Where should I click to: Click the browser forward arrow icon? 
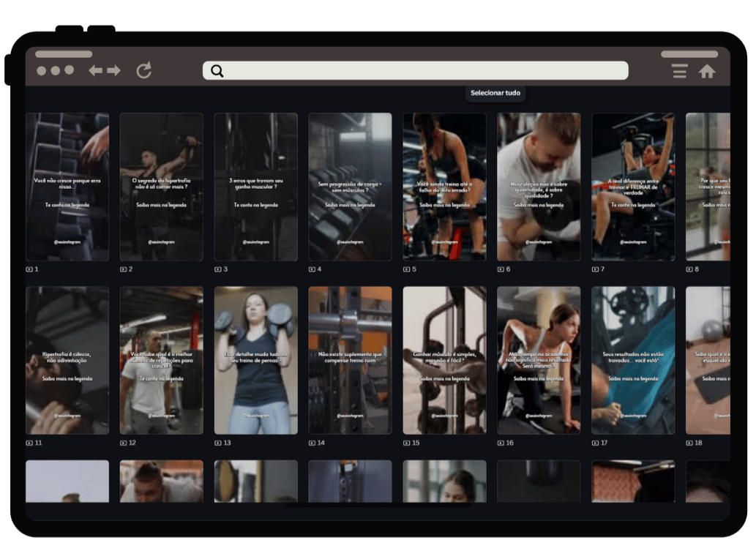click(x=113, y=71)
